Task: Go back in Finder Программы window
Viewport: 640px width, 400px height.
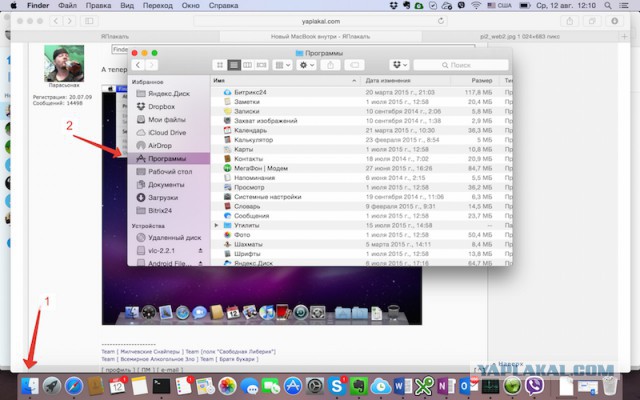Action: tap(138, 65)
